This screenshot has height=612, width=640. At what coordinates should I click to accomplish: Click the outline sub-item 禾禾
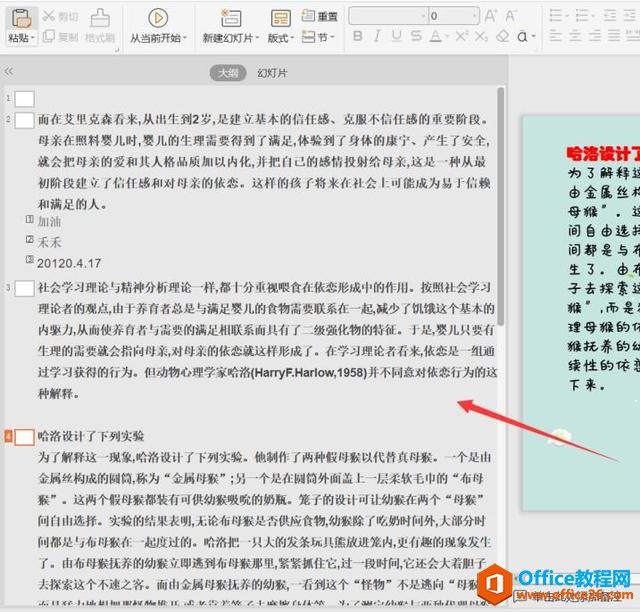(x=49, y=242)
